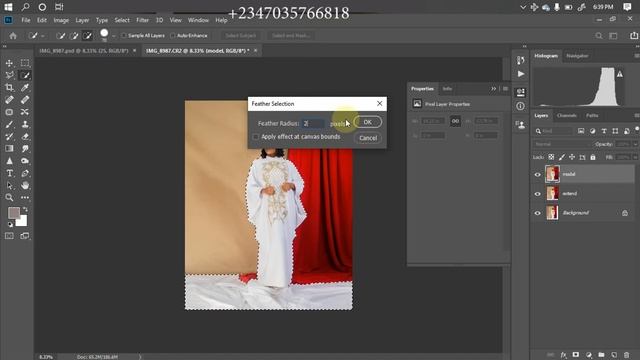
Task: Select the Gradient tool
Action: (9, 149)
